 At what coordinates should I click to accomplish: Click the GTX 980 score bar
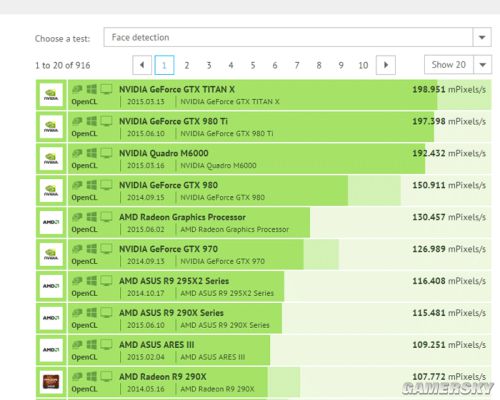point(279,190)
